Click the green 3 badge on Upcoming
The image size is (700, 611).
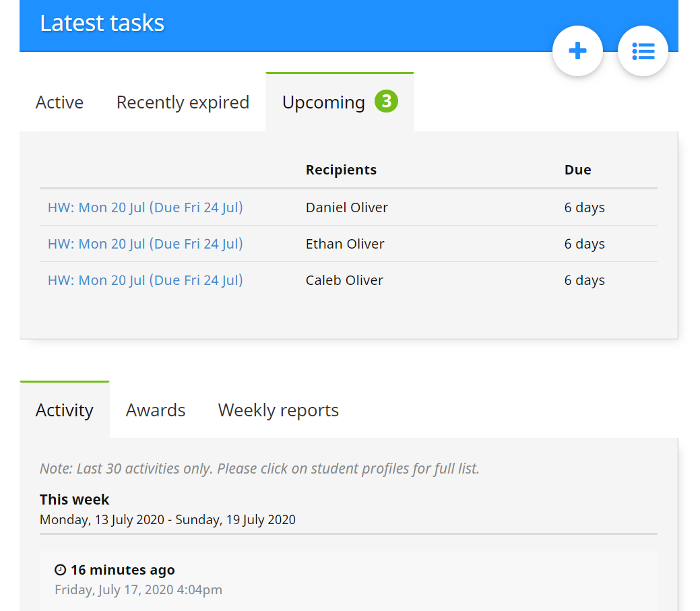tap(387, 102)
